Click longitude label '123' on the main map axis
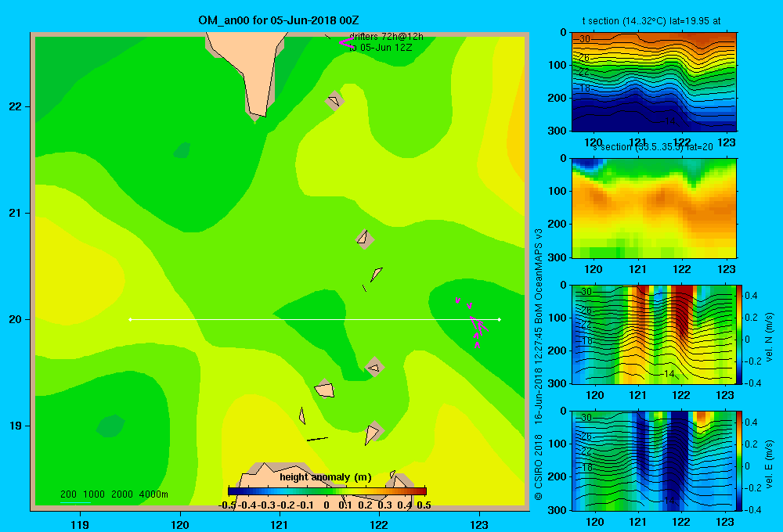 click(x=479, y=524)
